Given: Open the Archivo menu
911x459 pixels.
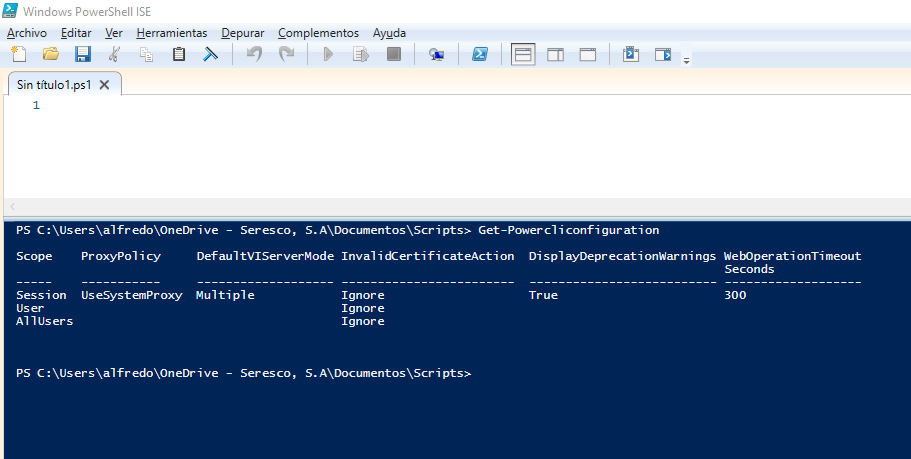Looking at the screenshot, I should click(x=27, y=33).
